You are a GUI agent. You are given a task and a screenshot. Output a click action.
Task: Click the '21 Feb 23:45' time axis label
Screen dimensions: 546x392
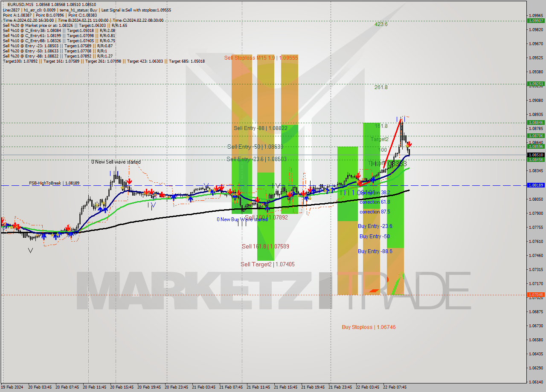[x=340, y=387]
